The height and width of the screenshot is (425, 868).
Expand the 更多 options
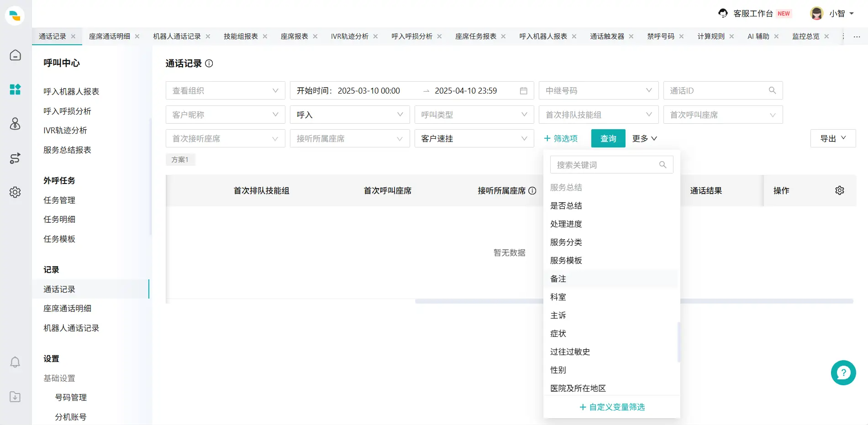pos(644,138)
